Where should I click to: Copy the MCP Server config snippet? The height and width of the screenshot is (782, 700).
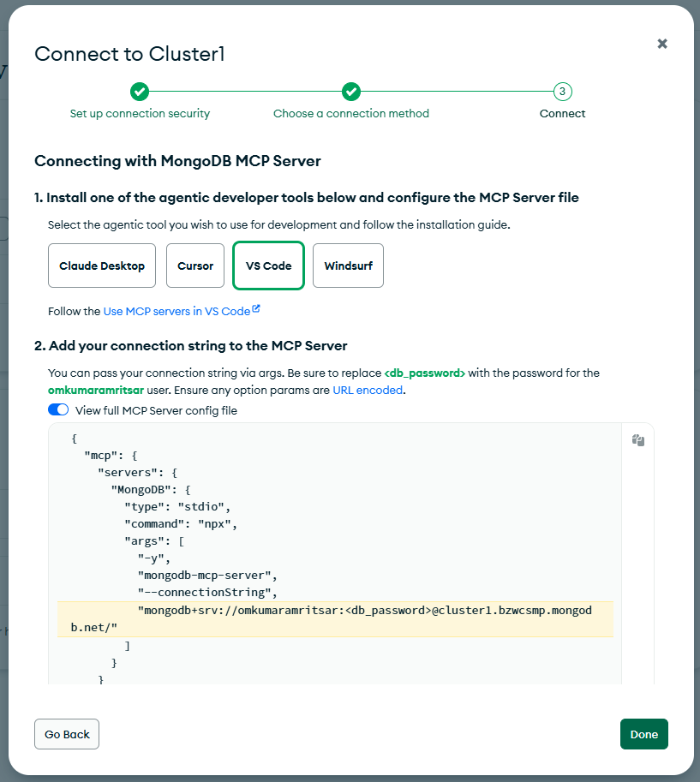click(x=637, y=440)
